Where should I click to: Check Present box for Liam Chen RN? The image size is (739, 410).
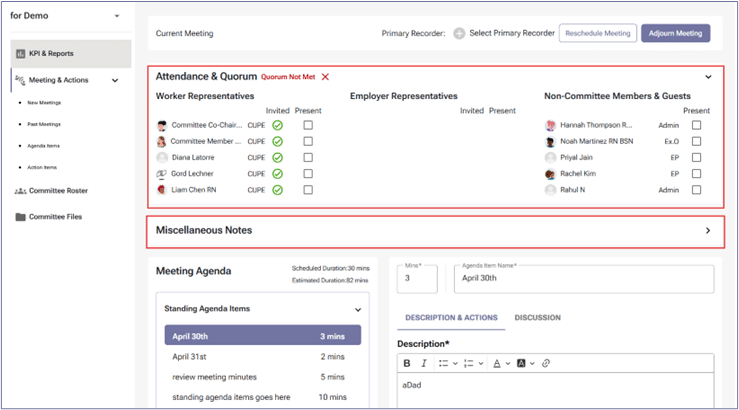[308, 189]
